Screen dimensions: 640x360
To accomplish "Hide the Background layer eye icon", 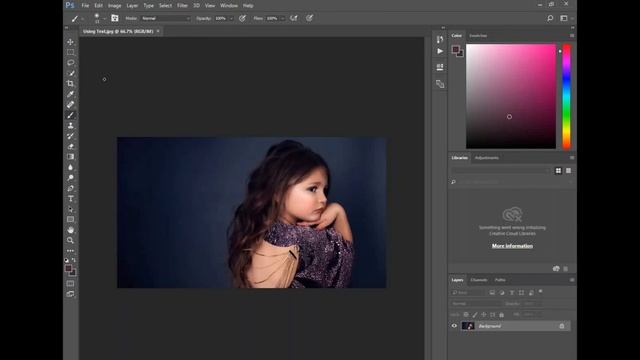I will [454, 326].
